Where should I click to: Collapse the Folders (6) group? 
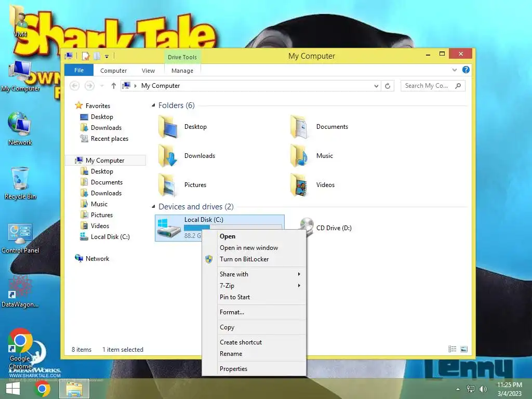(x=153, y=105)
